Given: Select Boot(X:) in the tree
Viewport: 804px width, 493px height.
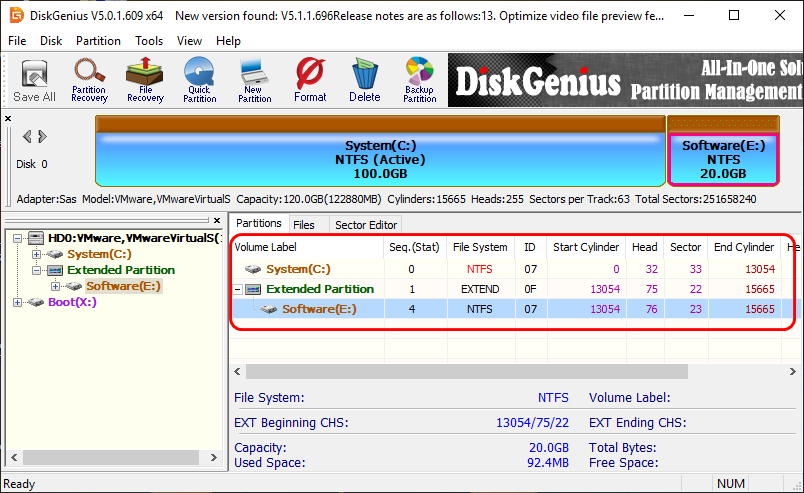Looking at the screenshot, I should [x=72, y=302].
